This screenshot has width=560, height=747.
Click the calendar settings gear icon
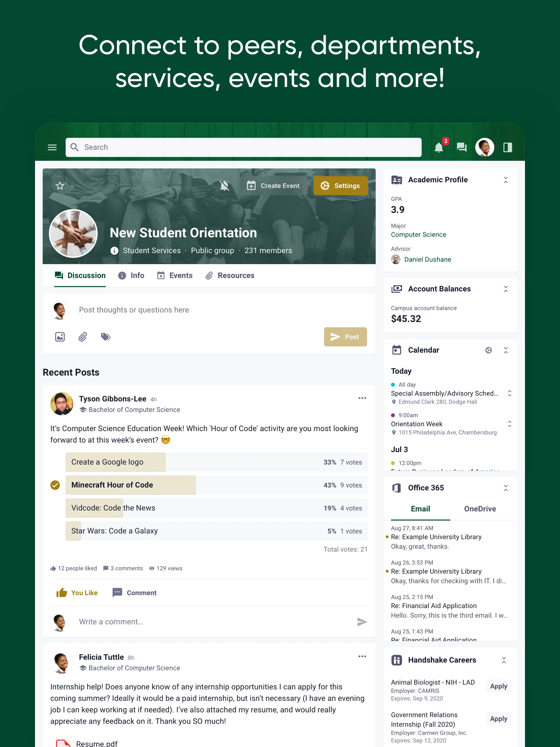tap(488, 351)
